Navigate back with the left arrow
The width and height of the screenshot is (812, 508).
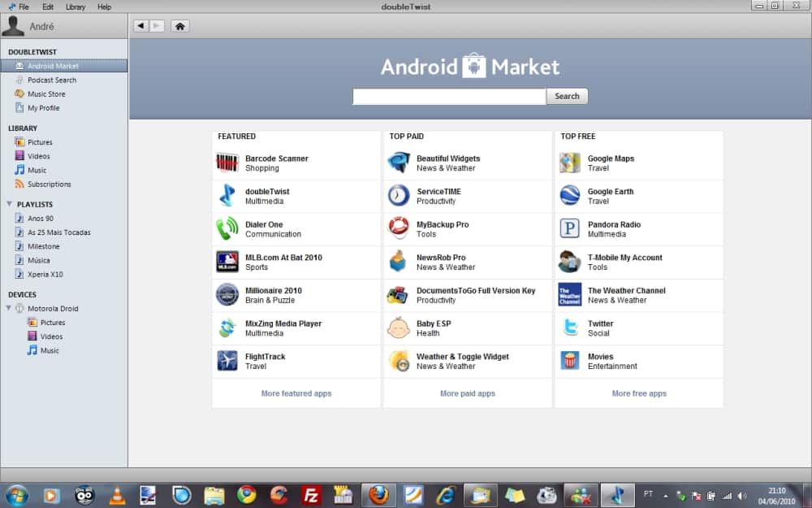tap(140, 26)
